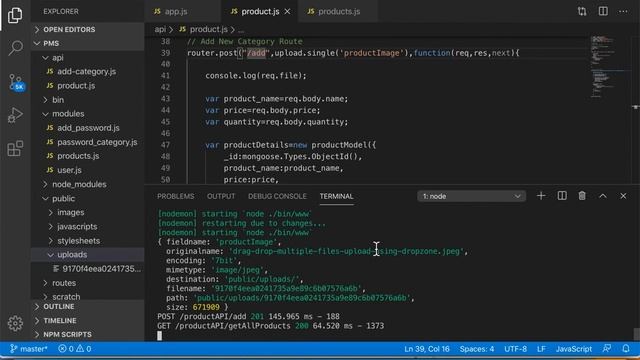Viewport: 640px width, 360px height.
Task: Open the Explorer view in activity bar
Action: pos(15,15)
